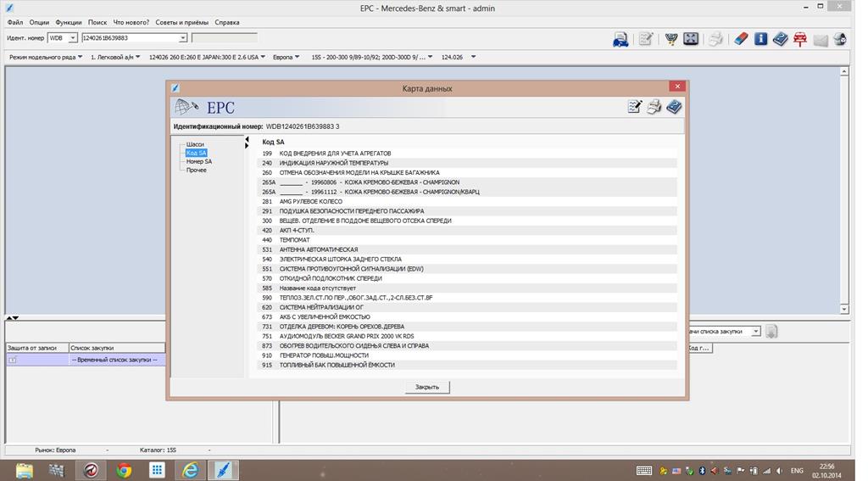Click the vehicle datacard icon in main toolbar
Viewport: 868px width, 481px height.
[x=620, y=39]
